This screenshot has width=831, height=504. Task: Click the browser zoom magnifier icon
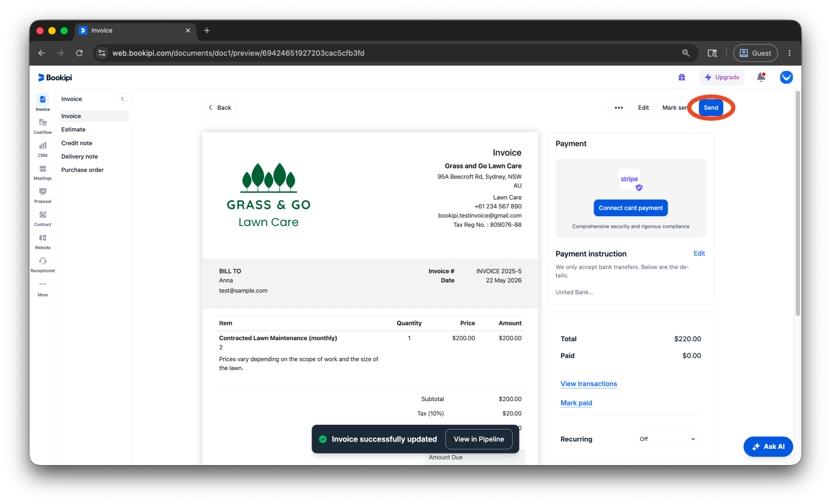point(685,53)
